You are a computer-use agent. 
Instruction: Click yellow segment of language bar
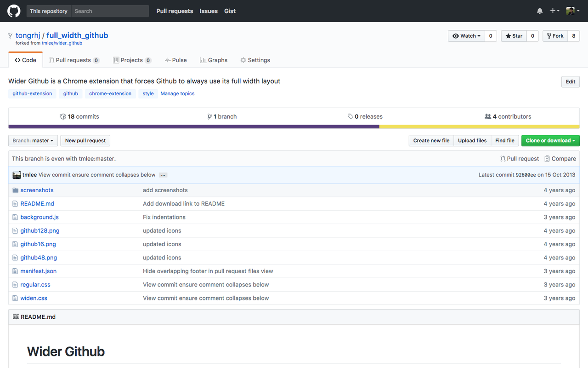tap(480, 126)
